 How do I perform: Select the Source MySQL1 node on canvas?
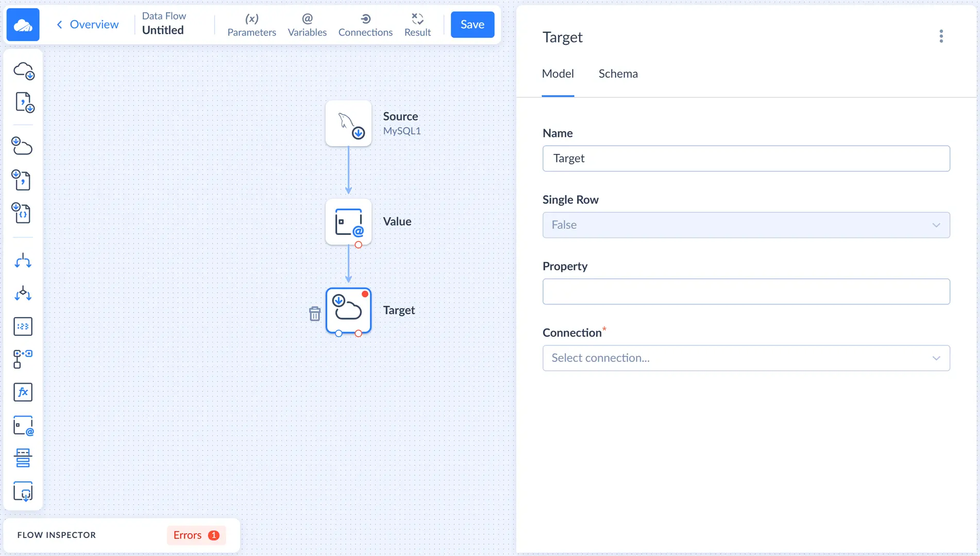[x=348, y=124]
